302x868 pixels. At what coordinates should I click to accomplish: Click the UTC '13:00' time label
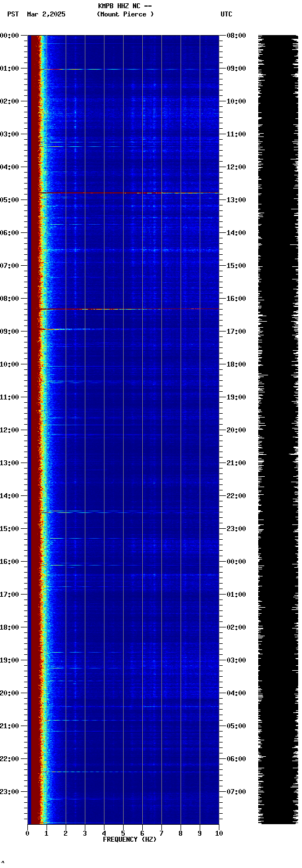pos(236,200)
